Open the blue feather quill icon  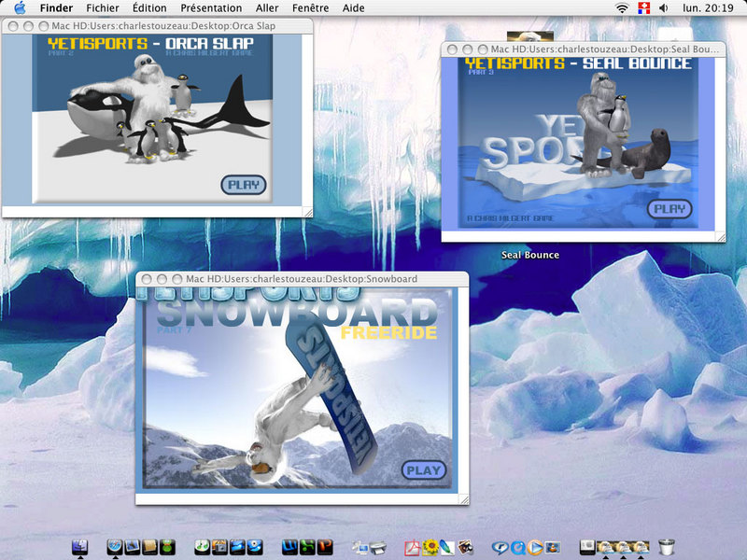[x=448, y=548]
